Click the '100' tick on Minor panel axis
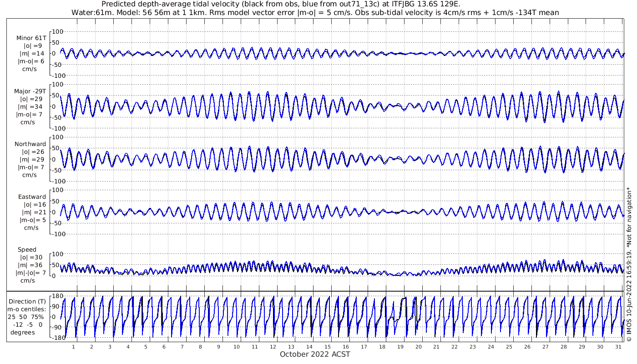637x364 pixels. (x=58, y=31)
